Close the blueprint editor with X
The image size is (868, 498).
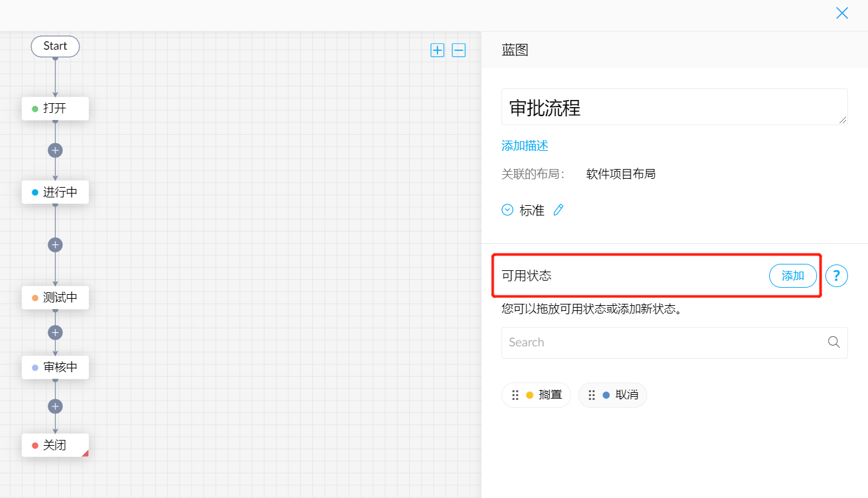842,14
